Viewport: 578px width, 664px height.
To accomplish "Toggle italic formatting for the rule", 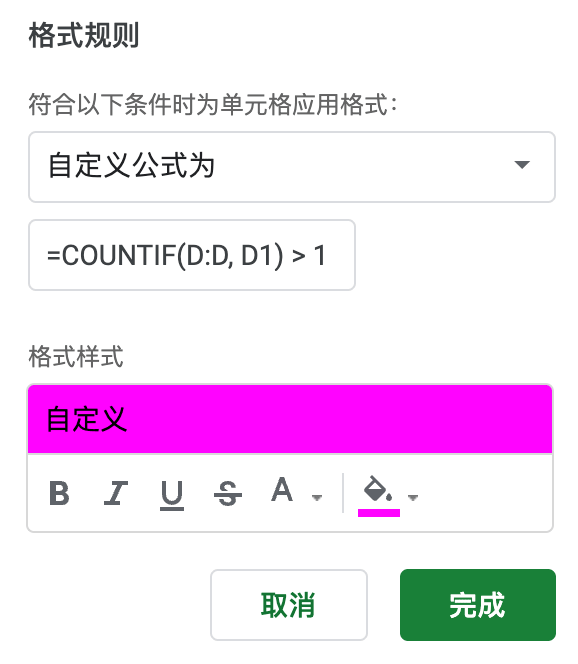I will click(x=116, y=493).
